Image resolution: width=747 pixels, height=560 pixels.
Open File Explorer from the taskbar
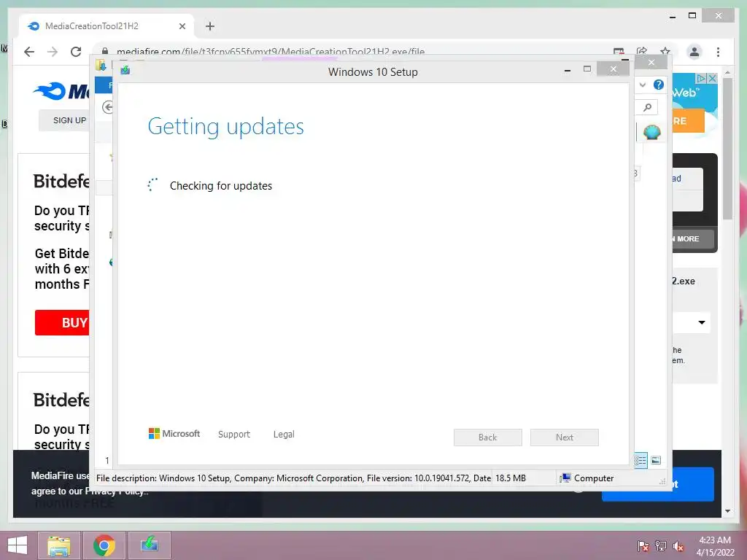coord(59,545)
